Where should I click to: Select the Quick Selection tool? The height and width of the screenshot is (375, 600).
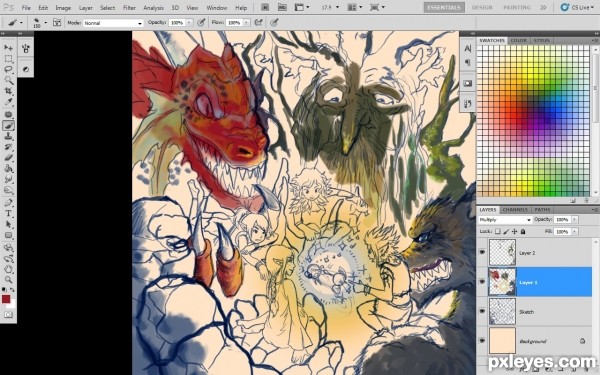pyautogui.click(x=8, y=80)
